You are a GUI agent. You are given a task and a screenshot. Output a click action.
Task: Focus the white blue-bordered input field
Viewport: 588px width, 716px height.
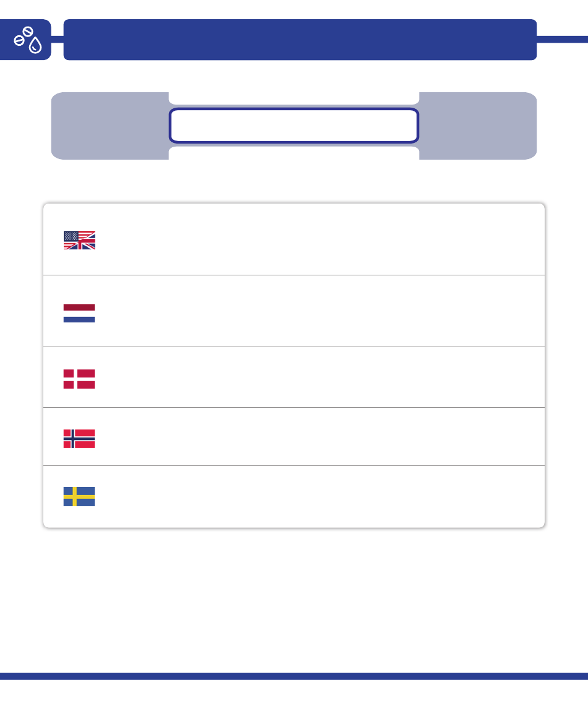point(294,126)
